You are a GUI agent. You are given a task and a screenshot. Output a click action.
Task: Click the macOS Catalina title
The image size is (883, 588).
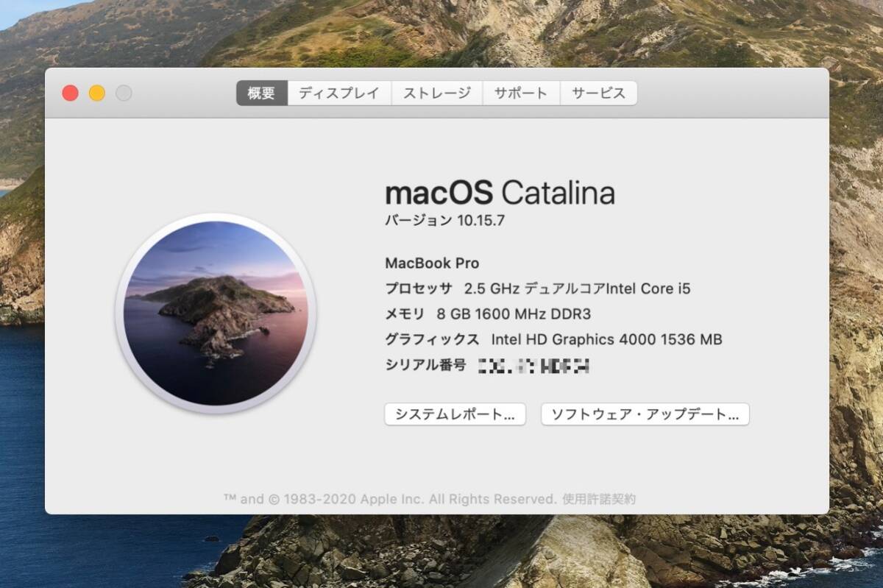point(500,193)
